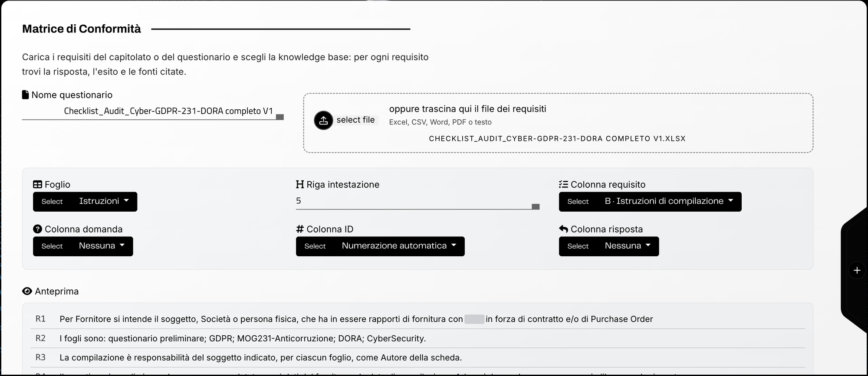Select preview row R2 listing the fogli
This screenshot has width=868, height=376.
[418, 339]
